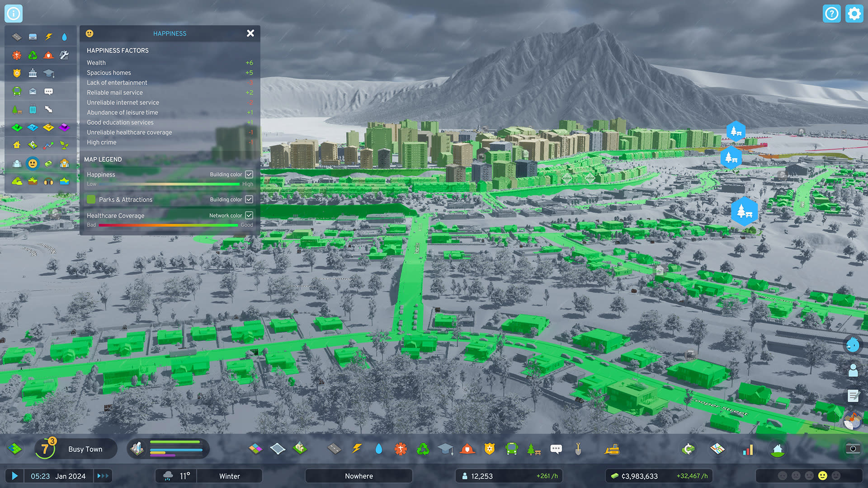Disable the Parks & Attractions building color checkbox
This screenshot has width=868, height=488.
coord(249,199)
